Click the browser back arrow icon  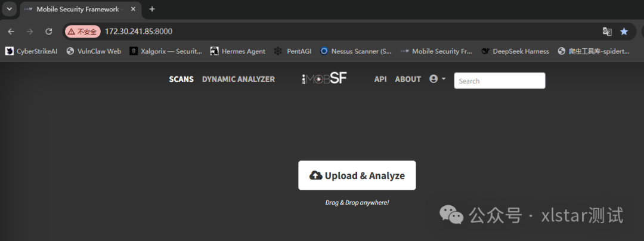coord(11,32)
